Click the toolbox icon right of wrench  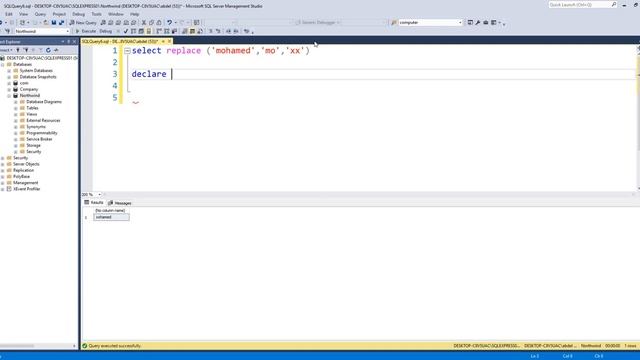pos(486,22)
